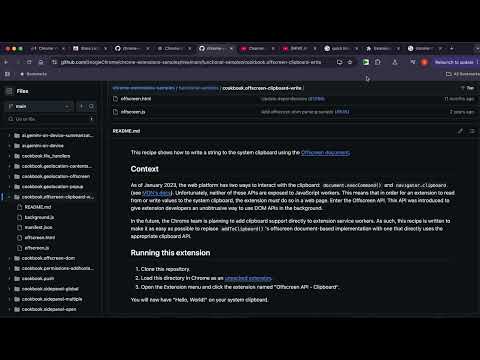The width and height of the screenshot is (480, 360).
Task: Select the cookbook.sidepanel-global folder
Action: (50, 289)
